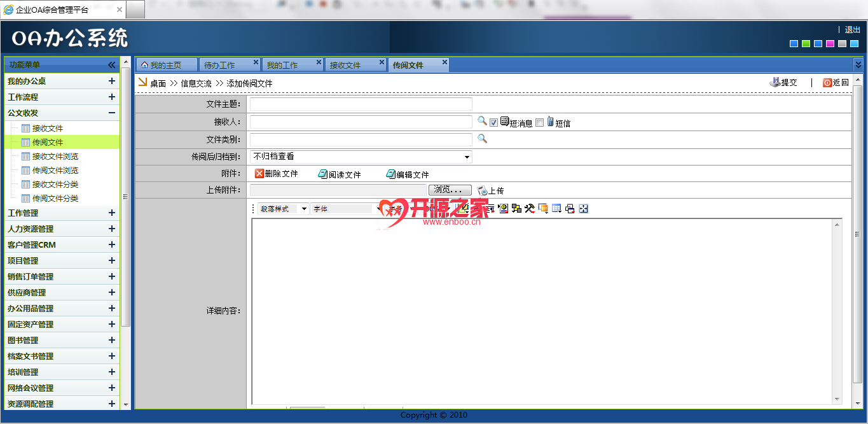Viewport: 868px width, 424px height.
Task: Select the magenta theme color swatch
Action: click(830, 43)
